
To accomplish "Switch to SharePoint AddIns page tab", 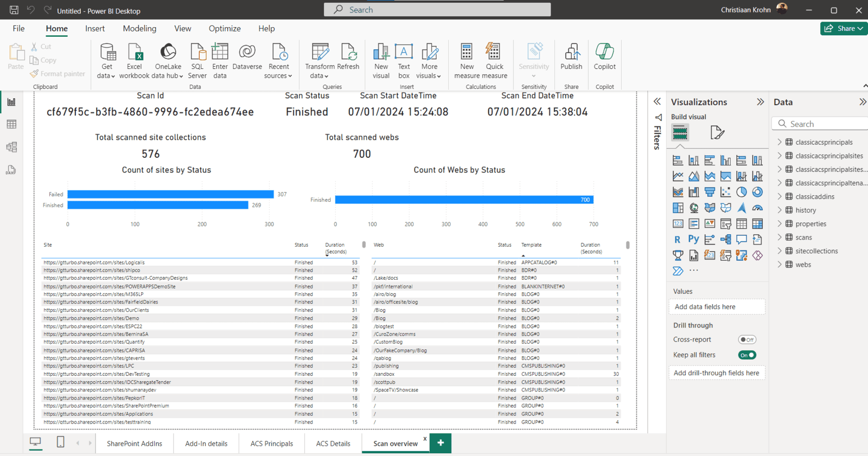I will pyautogui.click(x=135, y=444).
